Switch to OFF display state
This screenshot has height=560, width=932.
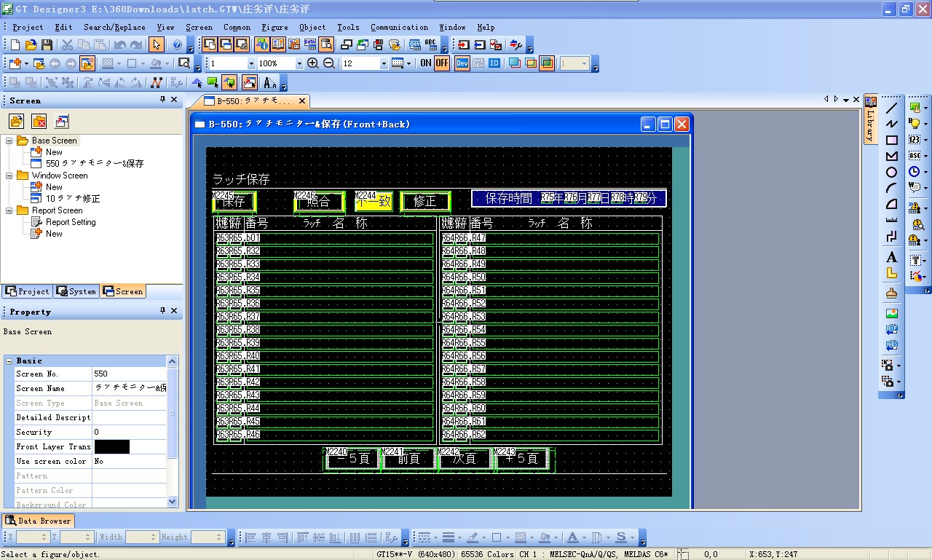coord(442,63)
